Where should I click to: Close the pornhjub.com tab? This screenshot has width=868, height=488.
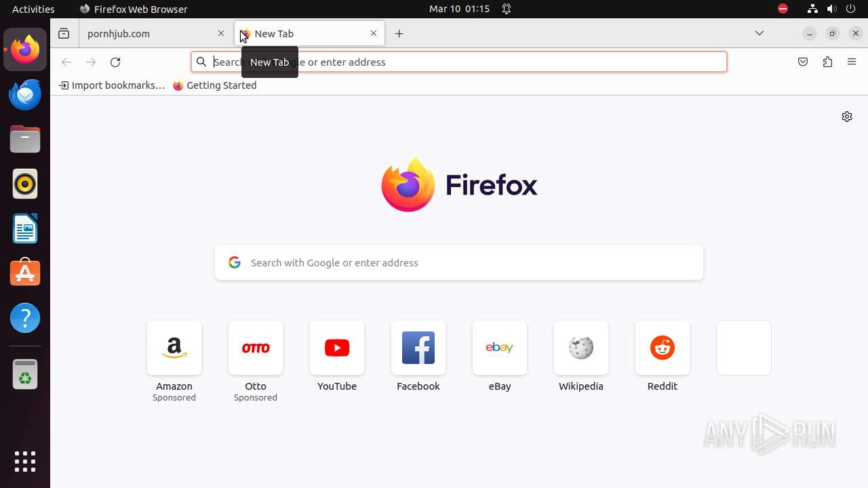click(x=221, y=34)
